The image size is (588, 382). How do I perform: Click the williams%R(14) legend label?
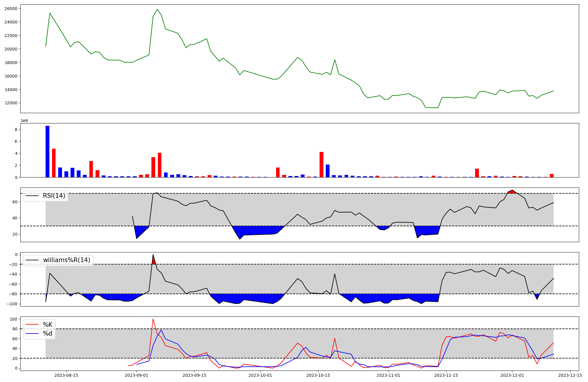66,260
